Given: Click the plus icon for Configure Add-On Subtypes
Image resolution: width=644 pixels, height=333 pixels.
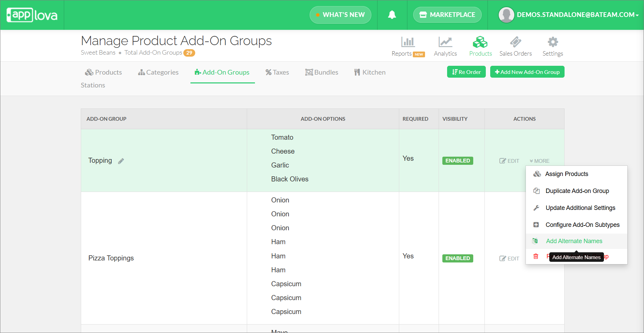Looking at the screenshot, I should point(536,225).
